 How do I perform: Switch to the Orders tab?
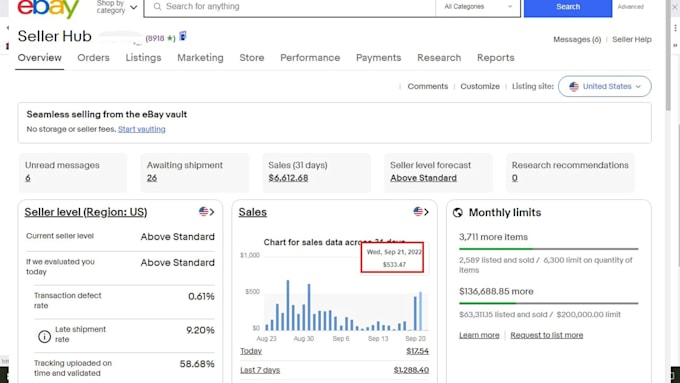click(93, 58)
